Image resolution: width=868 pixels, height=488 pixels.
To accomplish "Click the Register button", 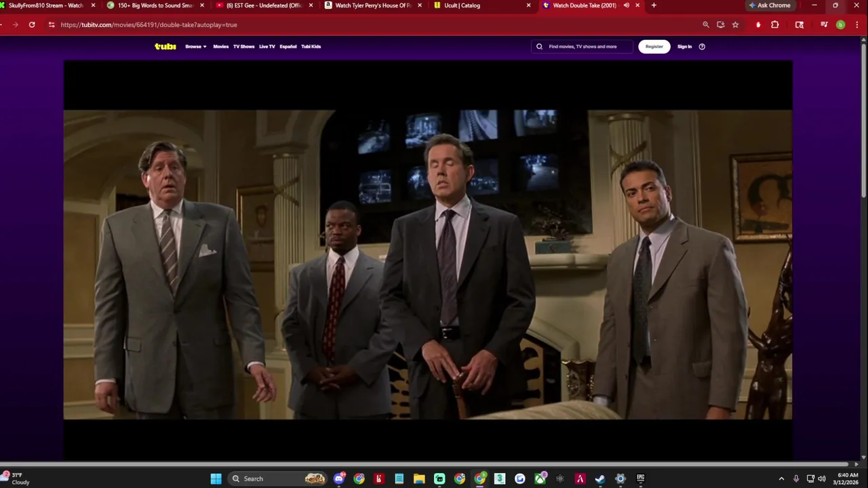I will coord(654,47).
